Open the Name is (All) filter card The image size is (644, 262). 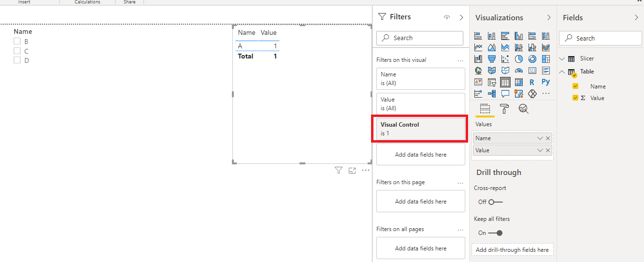coord(421,79)
